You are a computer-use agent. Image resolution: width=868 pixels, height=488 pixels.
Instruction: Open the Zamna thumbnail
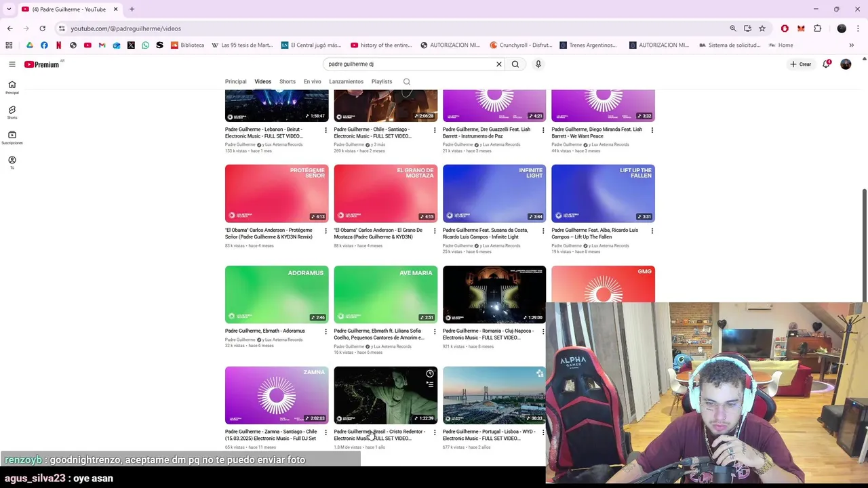tap(277, 395)
